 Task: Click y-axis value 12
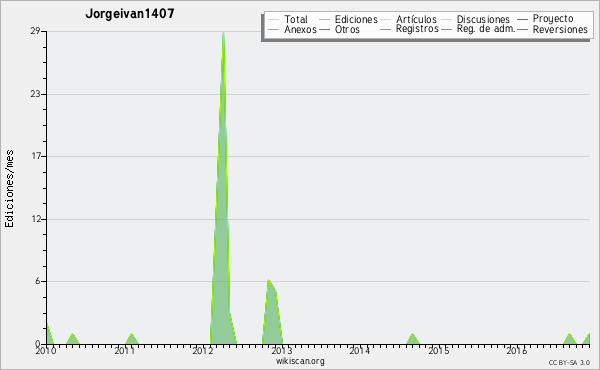click(36, 219)
